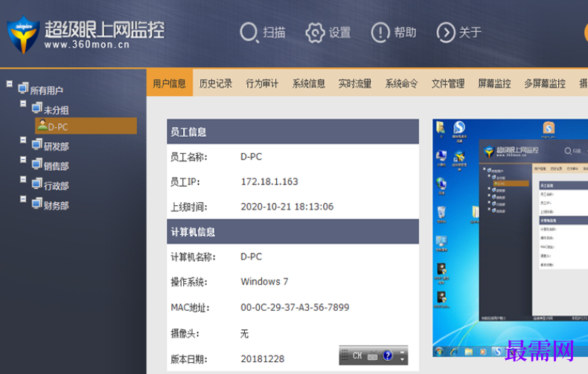The width and height of the screenshot is (588, 374).
Task: Click the CH input language indicator
Action: 357,355
